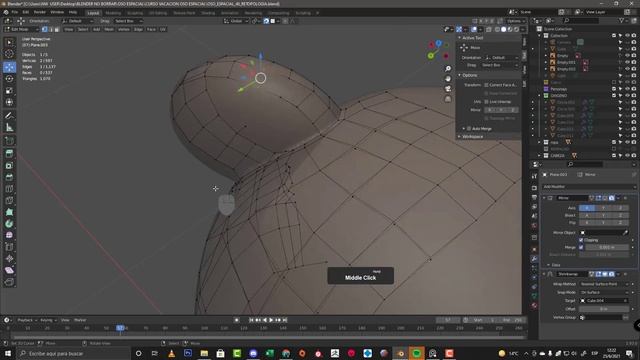Select the Loop Cut tool
640x360 pixels.
pos(9,189)
